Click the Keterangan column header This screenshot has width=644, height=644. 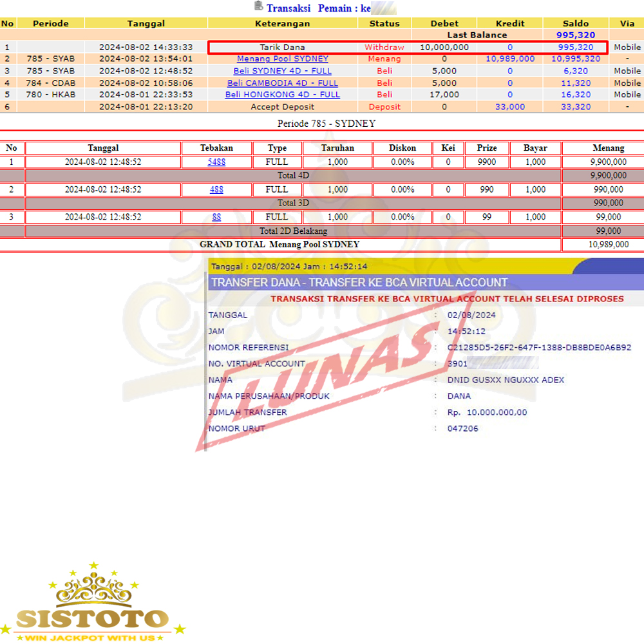pos(283,23)
